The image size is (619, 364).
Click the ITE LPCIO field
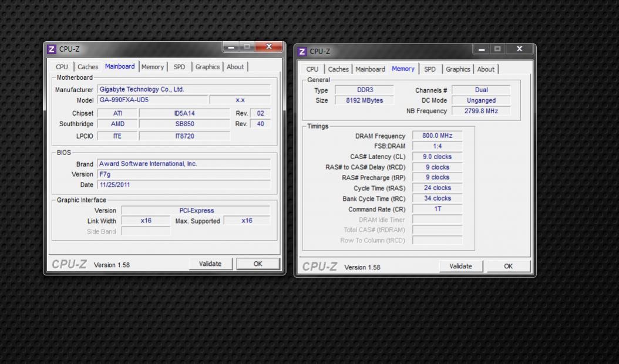[x=117, y=136]
